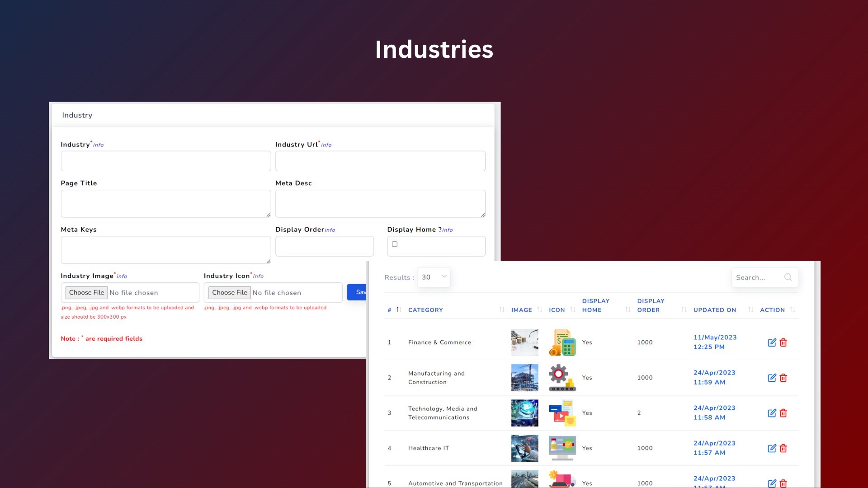The image size is (868, 488).
Task: Open the Results per page dropdown
Action: pos(433,277)
